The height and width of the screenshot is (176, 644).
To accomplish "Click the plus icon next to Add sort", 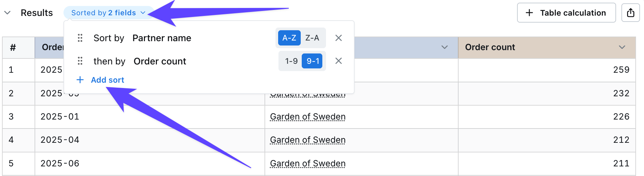I will 80,80.
